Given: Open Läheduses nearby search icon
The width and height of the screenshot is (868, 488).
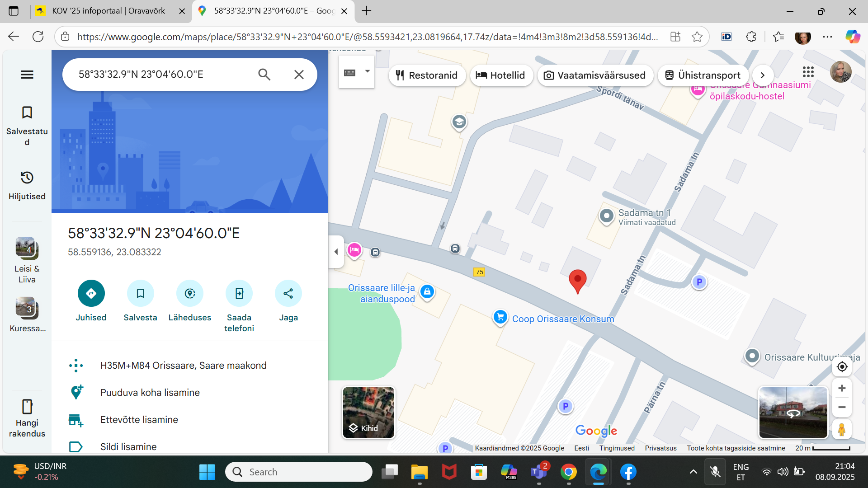Looking at the screenshot, I should point(189,294).
